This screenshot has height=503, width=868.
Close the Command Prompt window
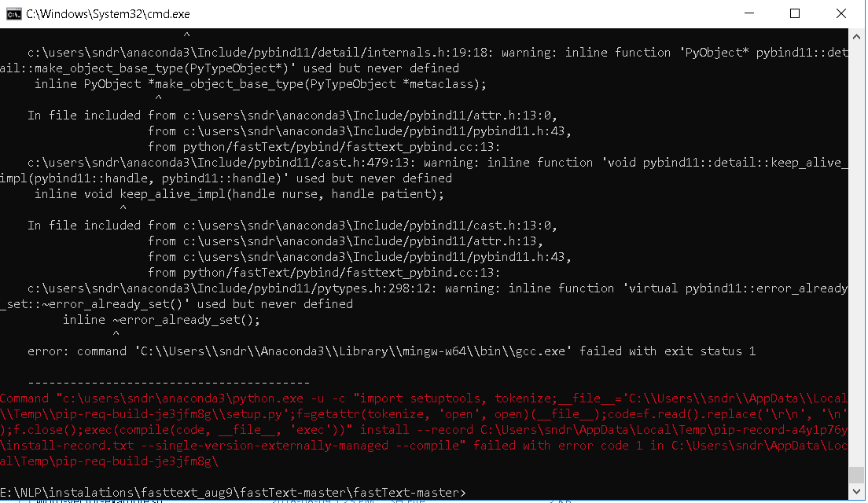pyautogui.click(x=841, y=13)
